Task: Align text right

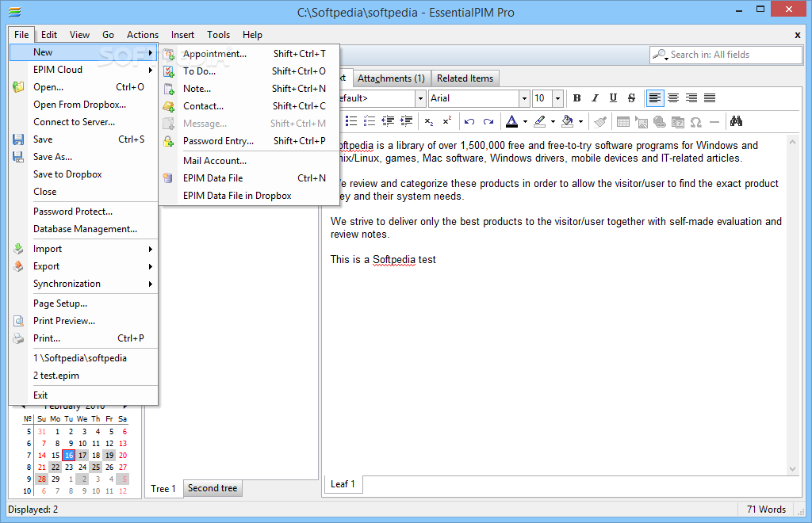Action: tap(691, 97)
